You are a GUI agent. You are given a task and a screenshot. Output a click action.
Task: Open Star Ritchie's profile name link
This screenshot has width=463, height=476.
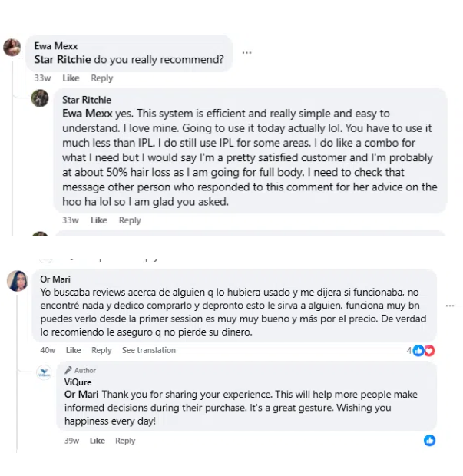coord(87,100)
